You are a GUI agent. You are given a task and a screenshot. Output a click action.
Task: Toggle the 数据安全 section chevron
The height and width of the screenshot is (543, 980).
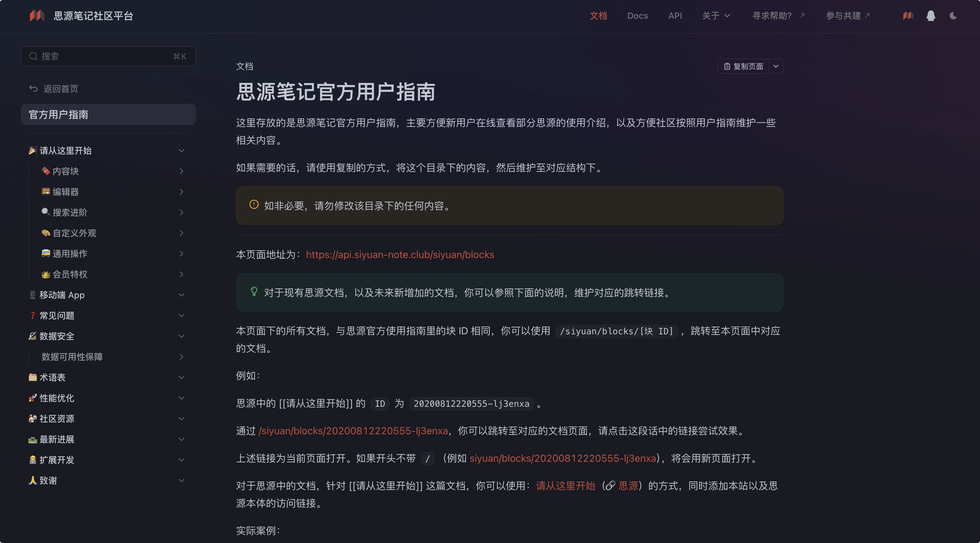182,336
